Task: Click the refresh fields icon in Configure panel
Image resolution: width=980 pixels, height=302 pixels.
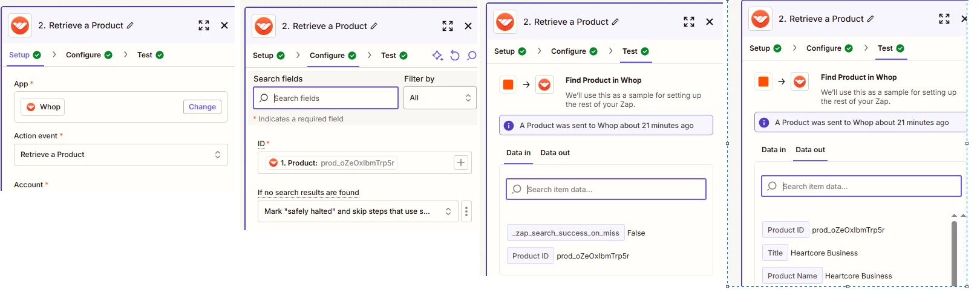Action: point(455,56)
